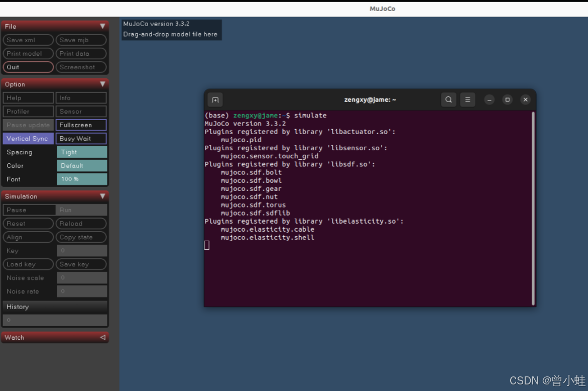
Task: Disable Vertical Sync
Action: coord(28,139)
